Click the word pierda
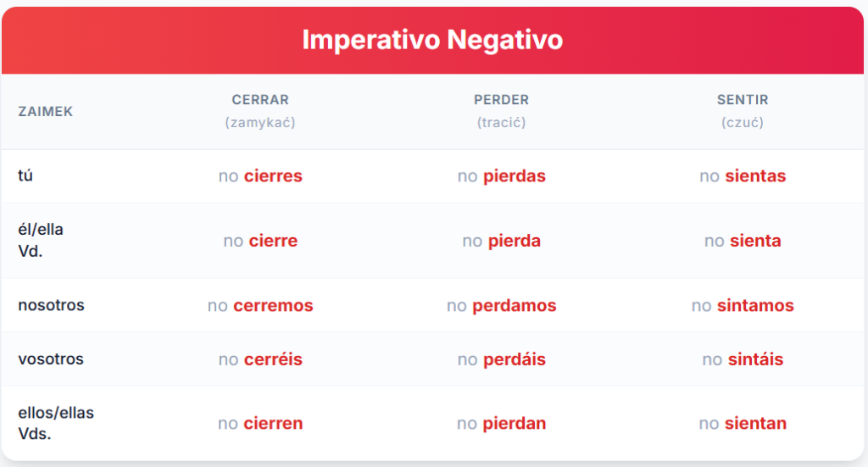This screenshot has height=467, width=868. point(515,241)
